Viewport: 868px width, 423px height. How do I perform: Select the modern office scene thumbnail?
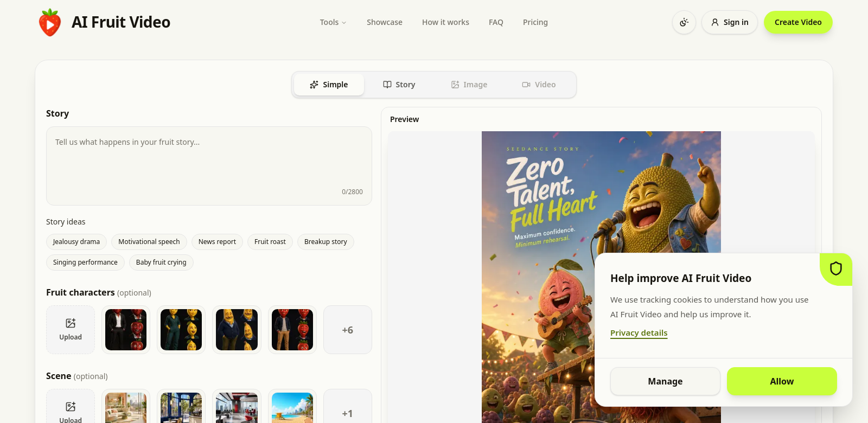(237, 407)
